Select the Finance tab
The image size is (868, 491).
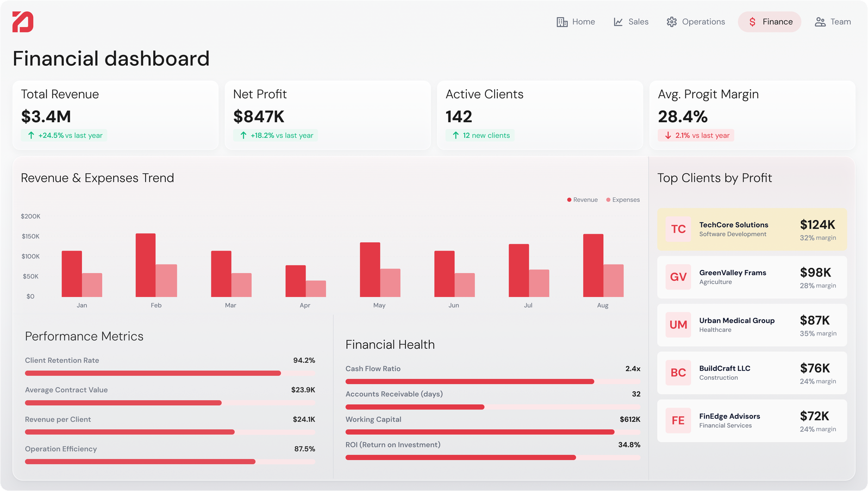(770, 22)
